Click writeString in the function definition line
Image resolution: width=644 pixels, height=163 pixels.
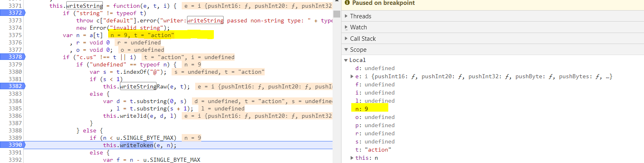[x=85, y=6]
